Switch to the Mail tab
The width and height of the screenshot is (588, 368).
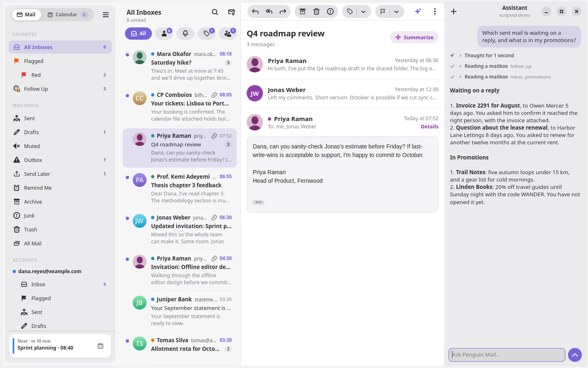point(26,15)
